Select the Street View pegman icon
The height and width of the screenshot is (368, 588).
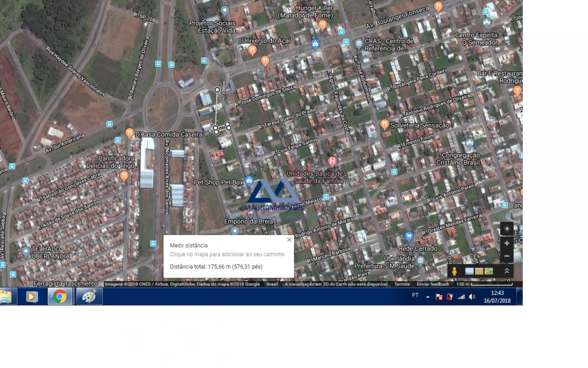(454, 271)
